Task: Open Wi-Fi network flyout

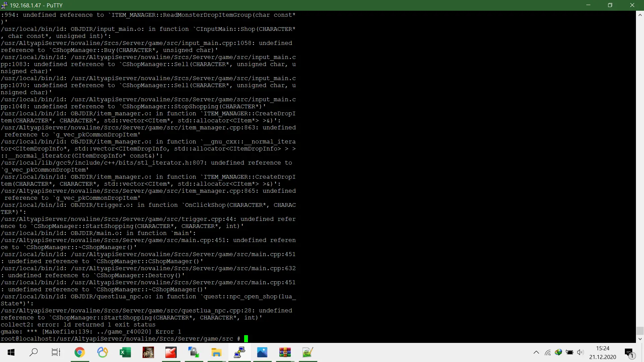Action: pyautogui.click(x=548, y=352)
